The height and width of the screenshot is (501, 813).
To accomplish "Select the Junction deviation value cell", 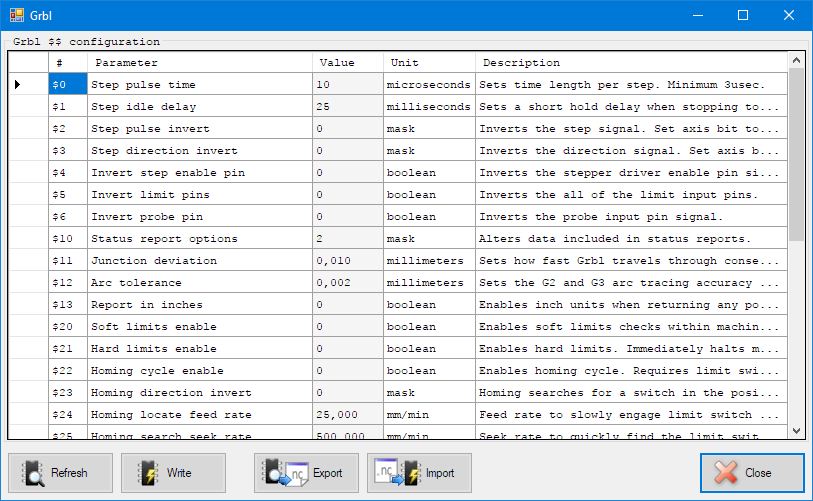I will (347, 261).
